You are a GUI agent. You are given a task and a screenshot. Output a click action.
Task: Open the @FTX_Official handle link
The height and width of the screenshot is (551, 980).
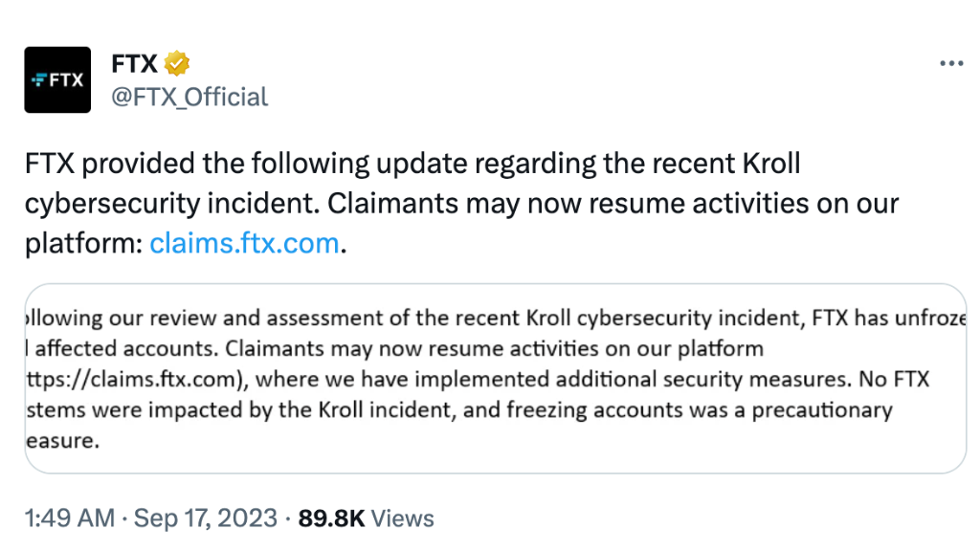(x=189, y=98)
